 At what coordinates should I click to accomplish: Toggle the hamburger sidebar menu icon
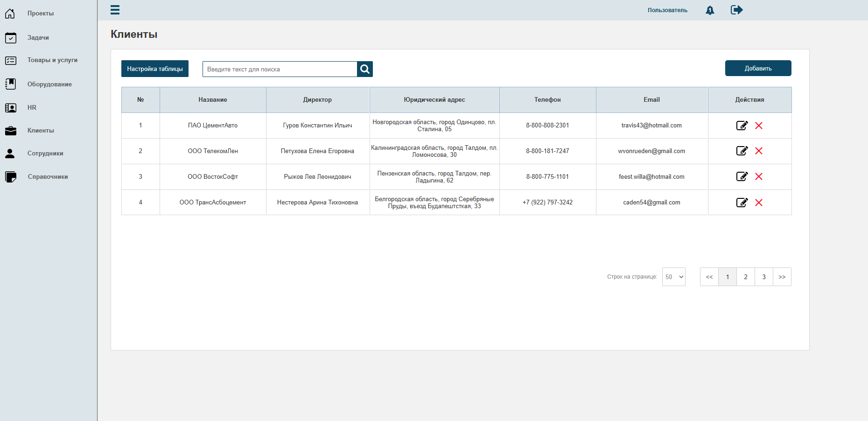click(115, 10)
